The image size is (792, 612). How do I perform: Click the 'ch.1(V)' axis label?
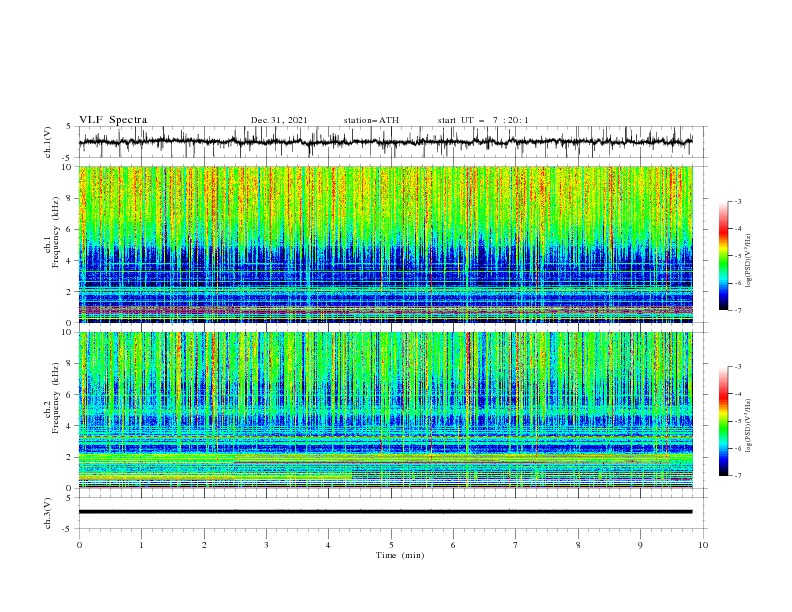[x=47, y=142]
